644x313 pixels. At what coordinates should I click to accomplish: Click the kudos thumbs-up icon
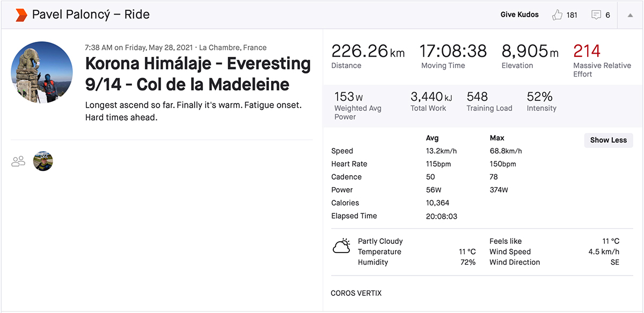[557, 15]
